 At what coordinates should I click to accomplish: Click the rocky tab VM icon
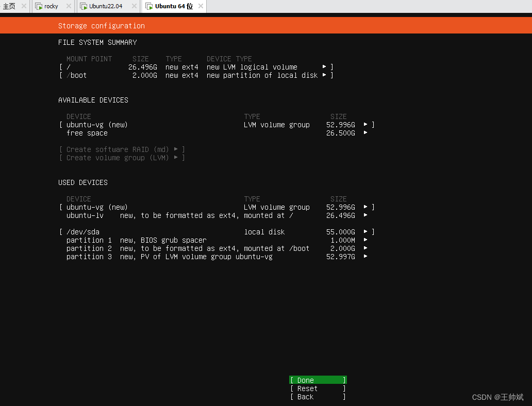click(x=39, y=6)
